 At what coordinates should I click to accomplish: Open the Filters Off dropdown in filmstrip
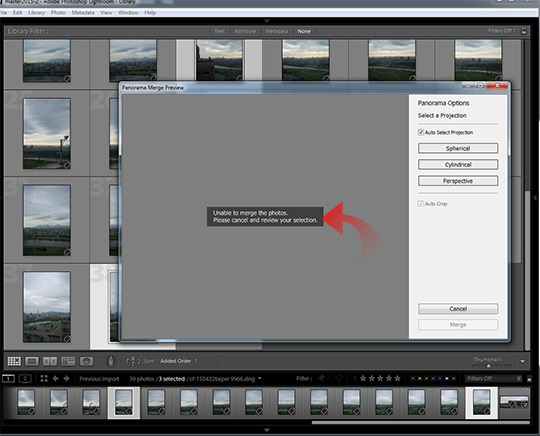click(494, 378)
